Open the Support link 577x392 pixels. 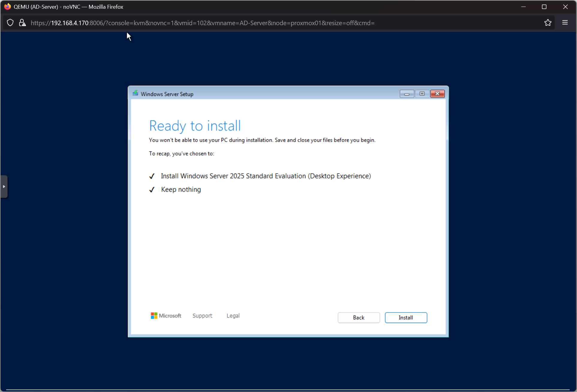point(202,316)
